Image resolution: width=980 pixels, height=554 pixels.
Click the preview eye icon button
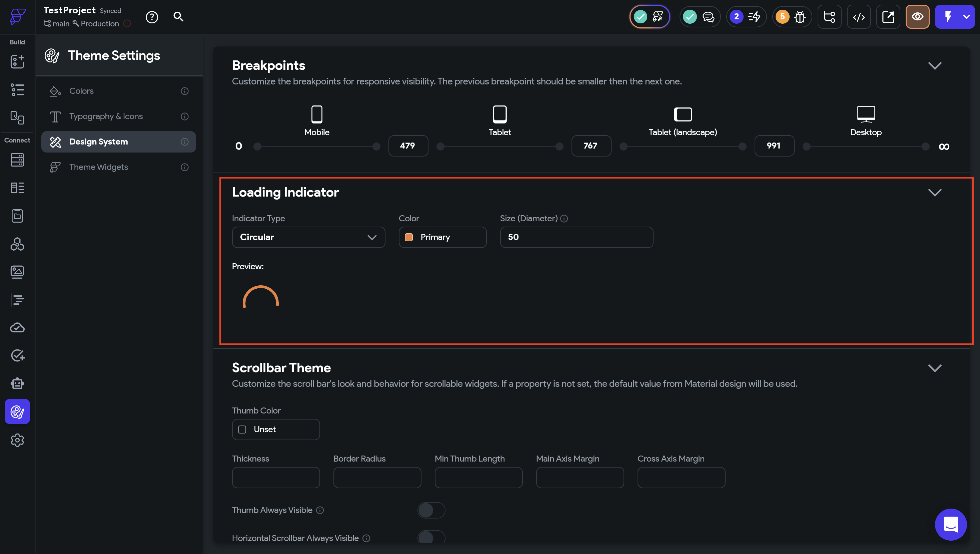pos(917,17)
